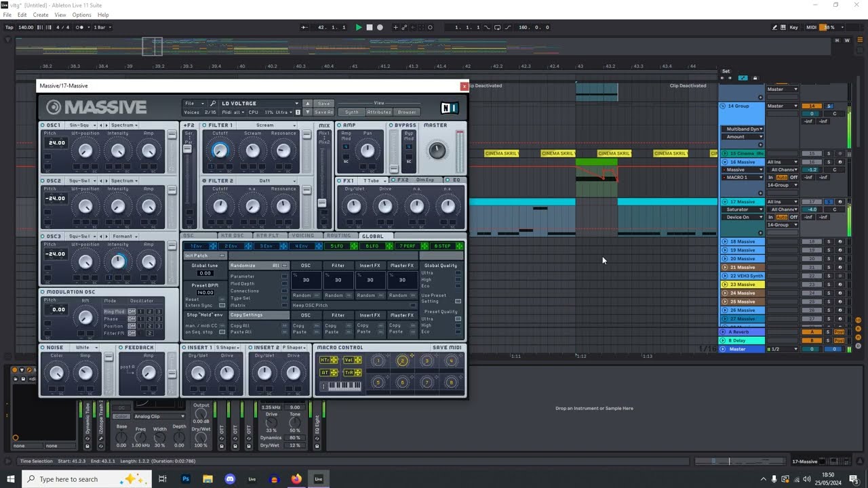868x488 pixels.
Task: Click the SAVE MIDI button
Action: tap(447, 348)
